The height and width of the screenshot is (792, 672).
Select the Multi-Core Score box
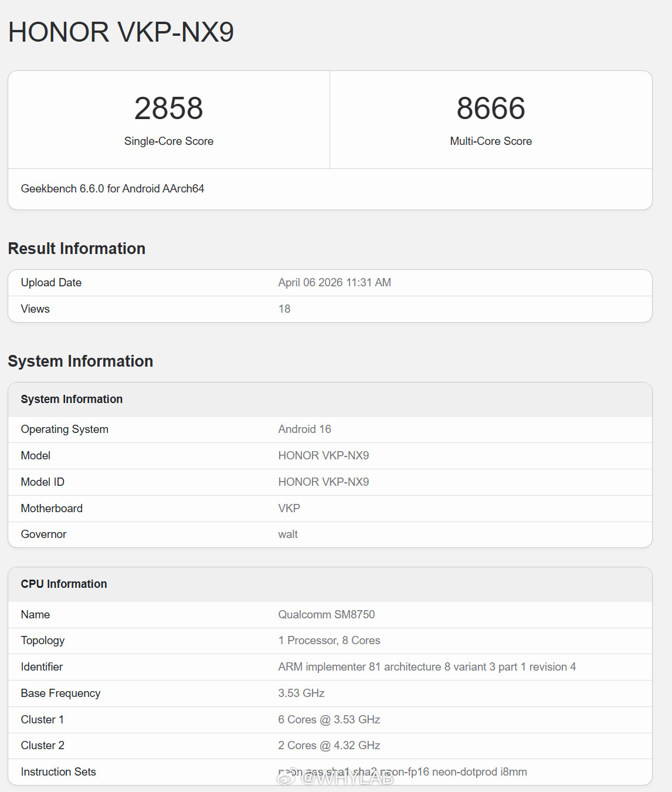pyautogui.click(x=491, y=120)
